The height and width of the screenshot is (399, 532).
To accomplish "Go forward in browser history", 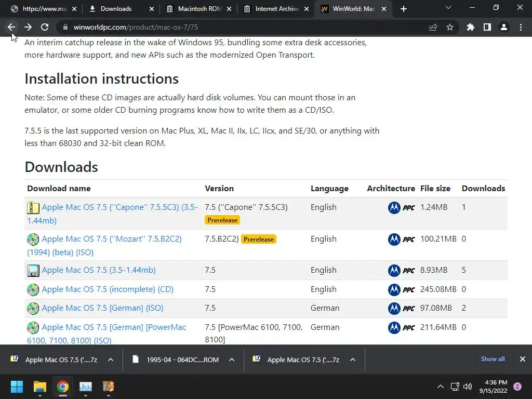I will 28,27.
